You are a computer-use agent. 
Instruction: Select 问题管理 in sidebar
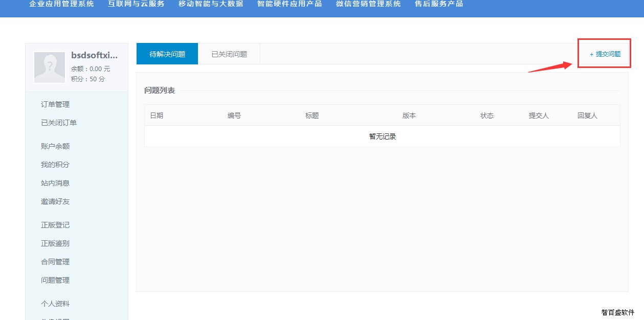[x=55, y=280]
